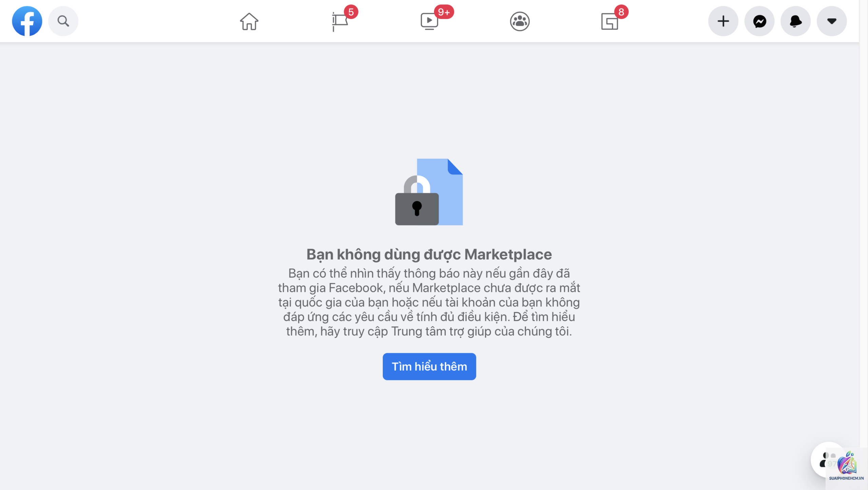Viewport: 868px width, 490px height.
Task: Open the Facebook search magnifier
Action: pos(63,21)
